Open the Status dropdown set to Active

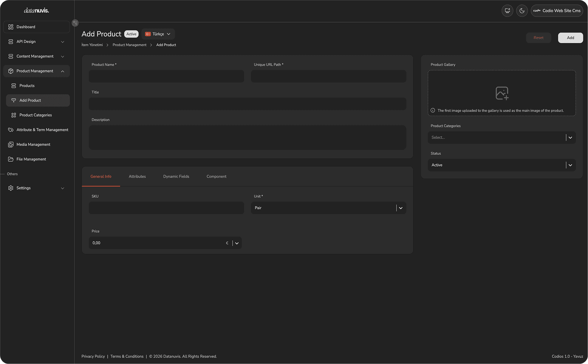click(501, 165)
